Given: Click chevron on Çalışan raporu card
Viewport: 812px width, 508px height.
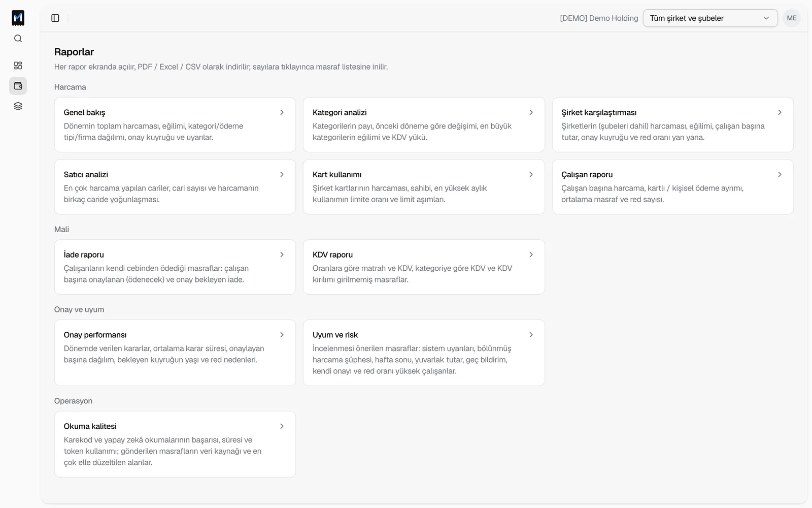Looking at the screenshot, I should coord(780,174).
